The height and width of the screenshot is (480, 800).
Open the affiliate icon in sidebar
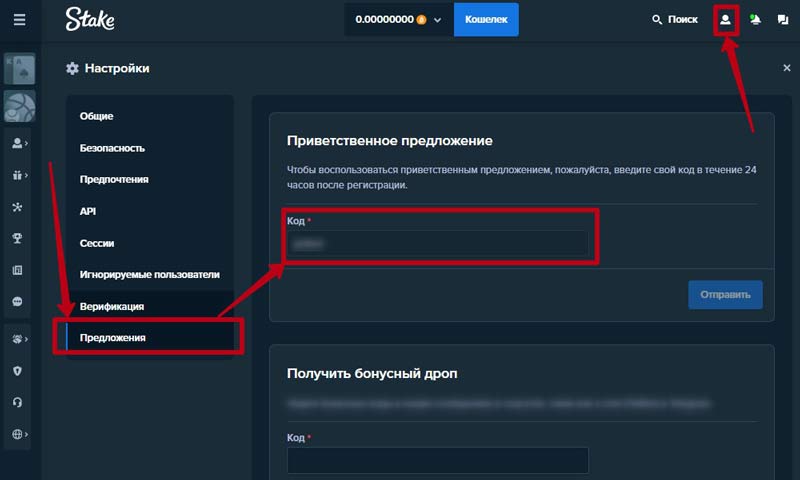(x=17, y=207)
